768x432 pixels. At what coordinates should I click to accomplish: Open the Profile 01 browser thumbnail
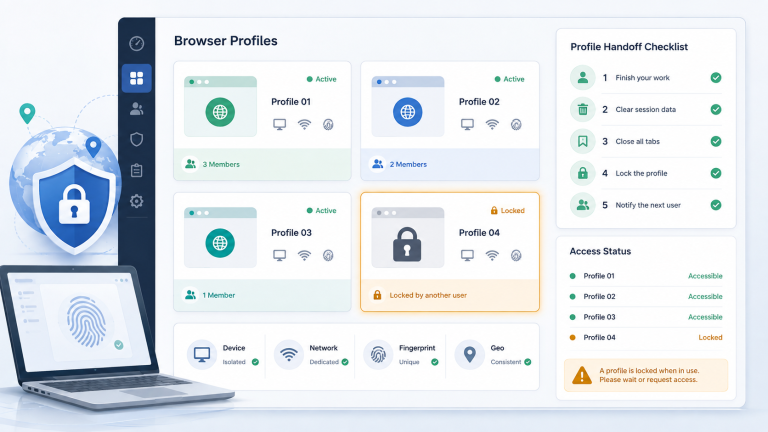coord(220,106)
